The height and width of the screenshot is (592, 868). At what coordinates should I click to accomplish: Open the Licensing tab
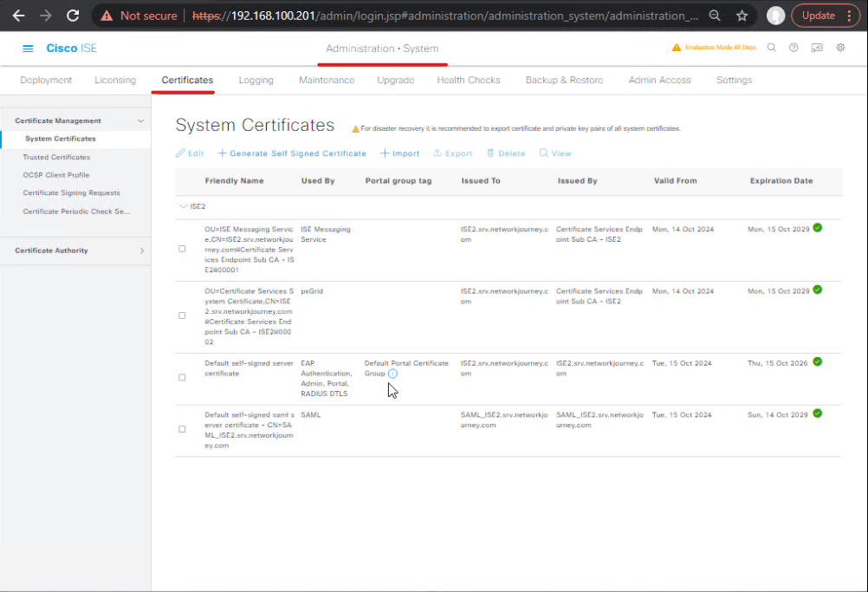click(115, 81)
